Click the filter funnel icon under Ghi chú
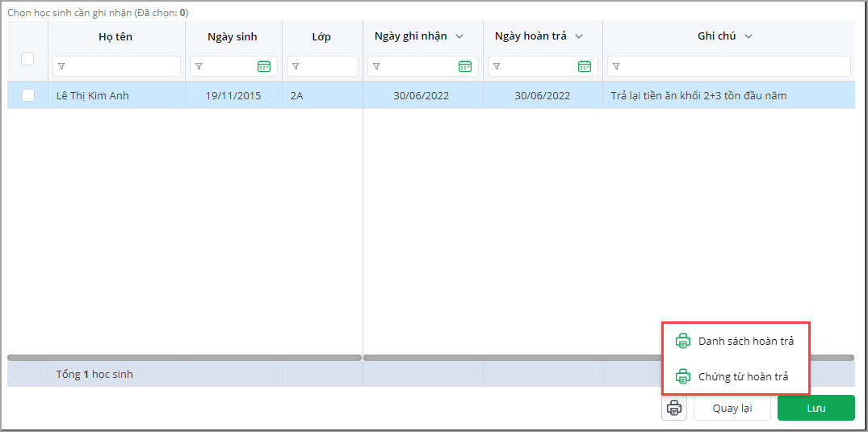 pyautogui.click(x=616, y=66)
